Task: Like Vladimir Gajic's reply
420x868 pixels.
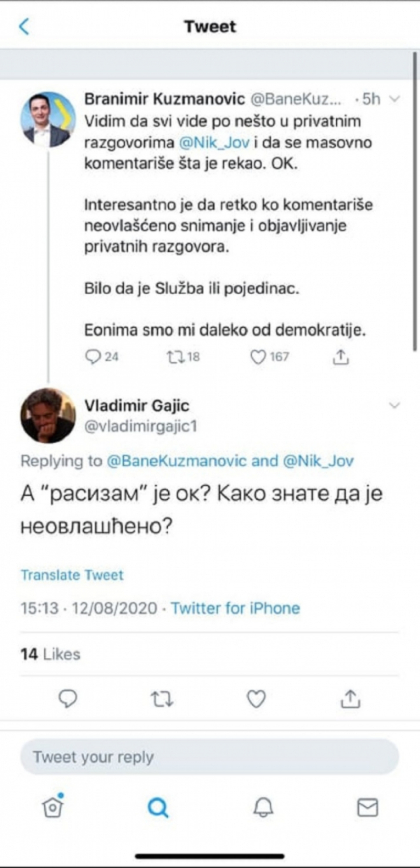Action: coord(256,699)
